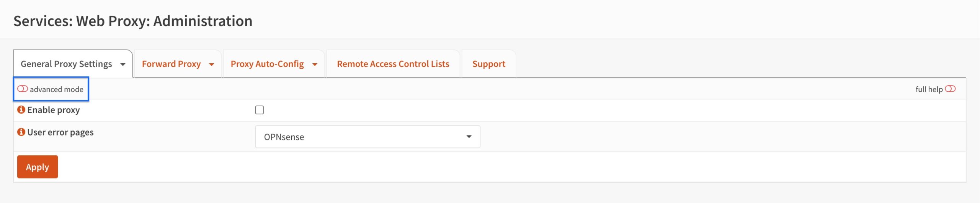980x203 pixels.
Task: Open the OPNsense error pages dropdown
Action: [367, 137]
